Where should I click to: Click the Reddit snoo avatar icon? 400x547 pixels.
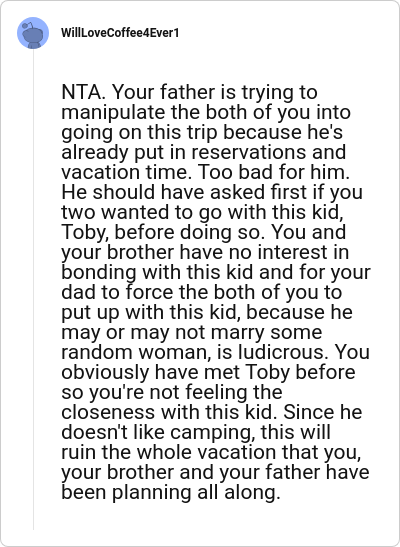point(33,33)
